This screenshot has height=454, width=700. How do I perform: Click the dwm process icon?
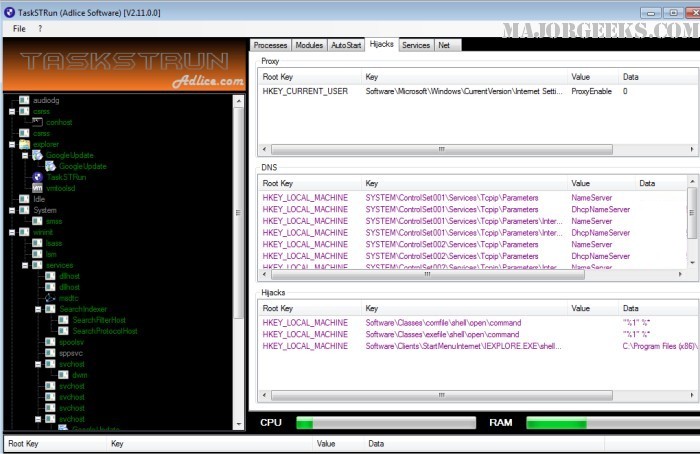coord(63,375)
